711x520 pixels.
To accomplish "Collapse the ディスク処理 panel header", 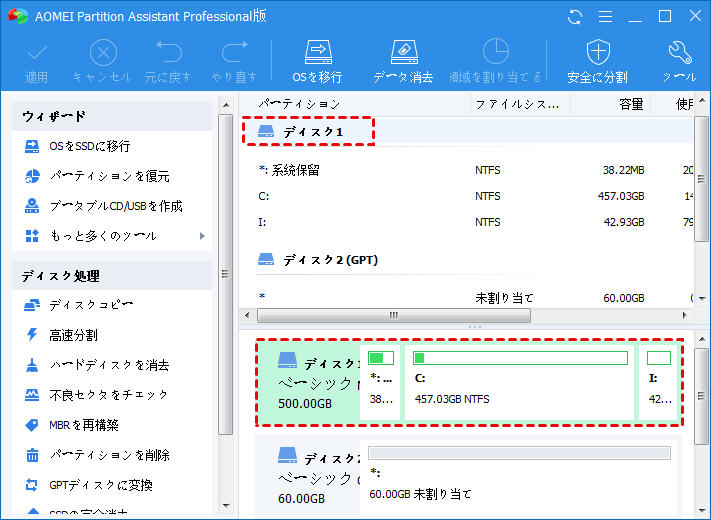I will click(112, 276).
